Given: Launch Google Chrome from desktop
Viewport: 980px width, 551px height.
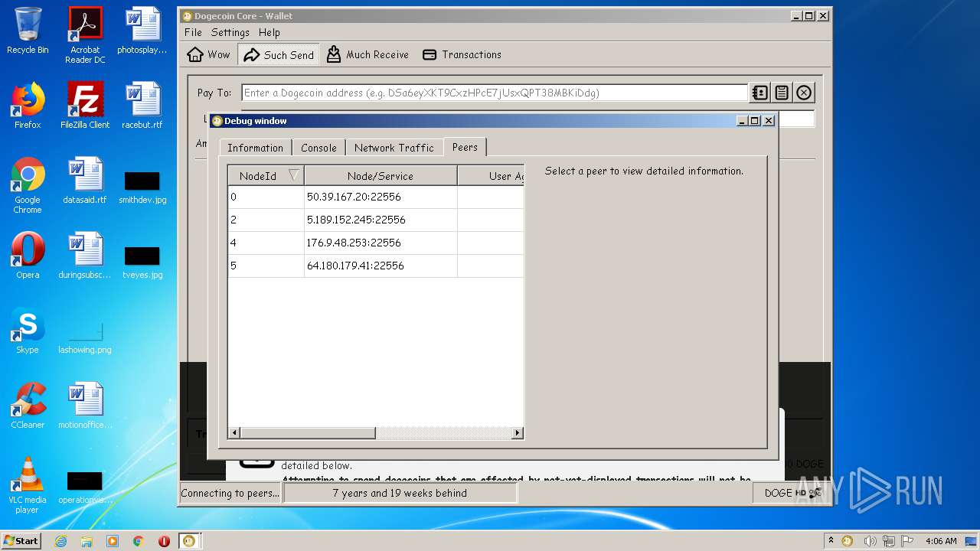Looking at the screenshot, I should pyautogui.click(x=28, y=185).
